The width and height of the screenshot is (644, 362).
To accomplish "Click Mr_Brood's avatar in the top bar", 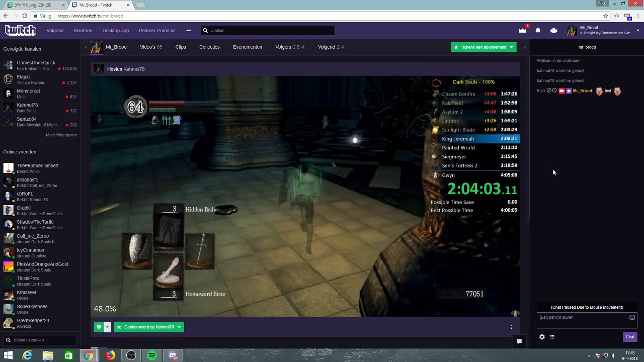I will 571,30.
